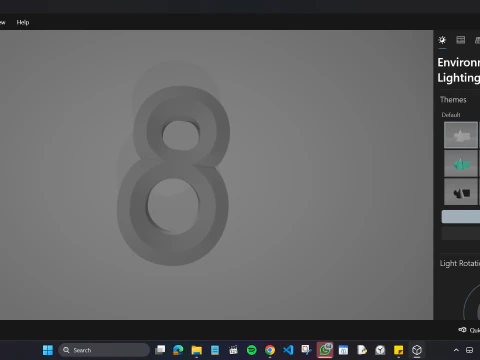Open Spotify from the taskbar
This screenshot has height=360, width=480.
click(252, 350)
